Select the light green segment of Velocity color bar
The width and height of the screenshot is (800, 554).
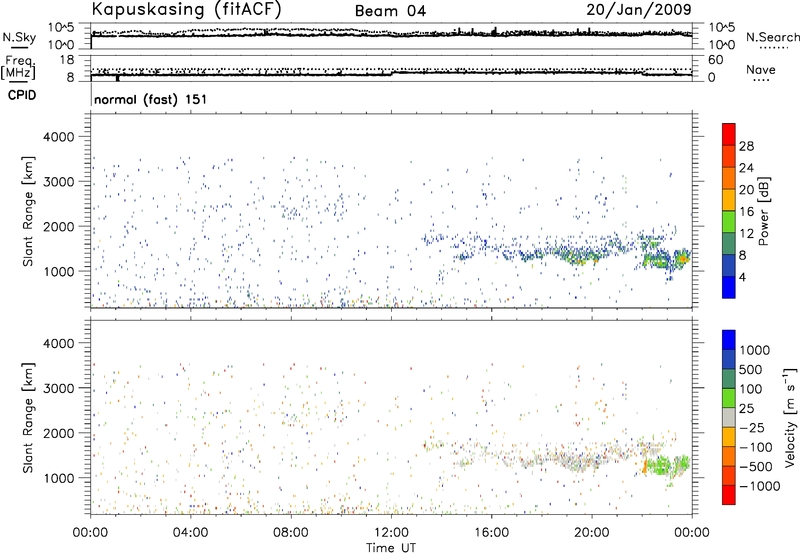click(x=729, y=398)
